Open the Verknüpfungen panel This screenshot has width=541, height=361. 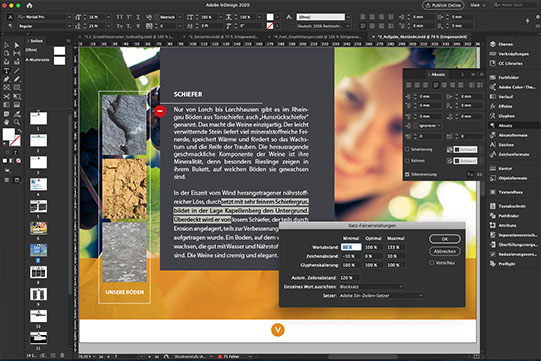click(513, 54)
